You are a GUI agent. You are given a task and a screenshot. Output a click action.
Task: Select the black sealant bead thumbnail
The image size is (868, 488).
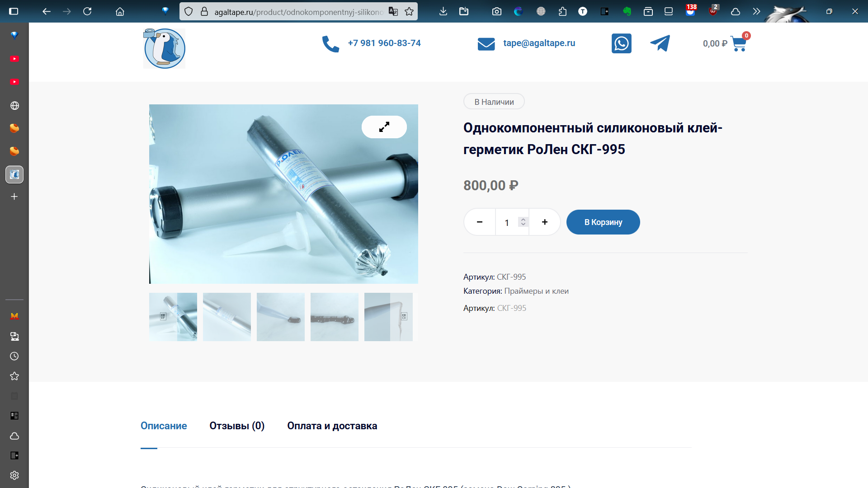[334, 317]
